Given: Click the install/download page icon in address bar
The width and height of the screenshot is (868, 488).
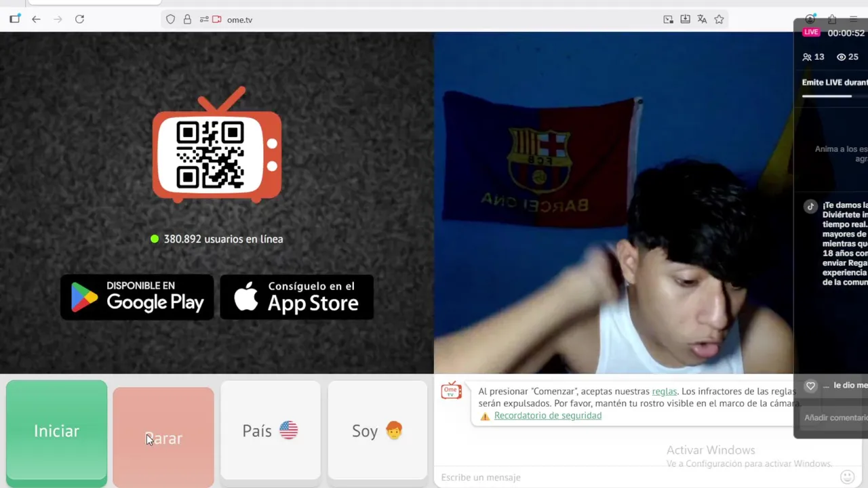Looking at the screenshot, I should click(x=685, y=20).
